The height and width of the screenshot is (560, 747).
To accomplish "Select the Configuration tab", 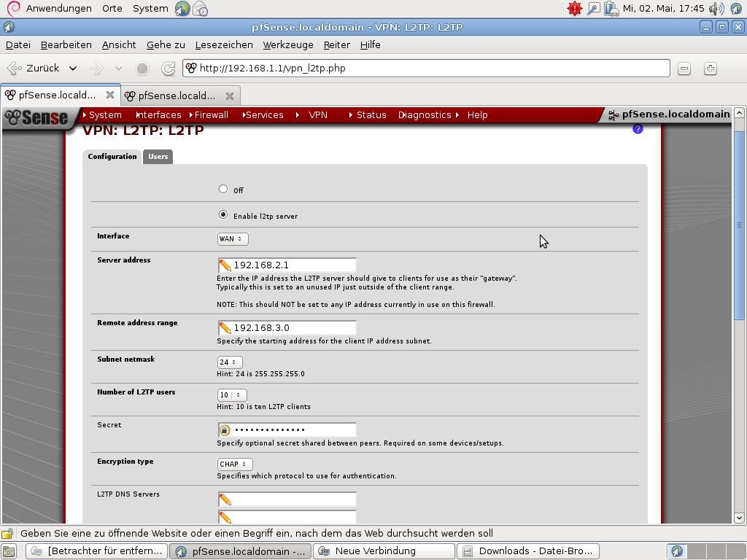I will 112,157.
